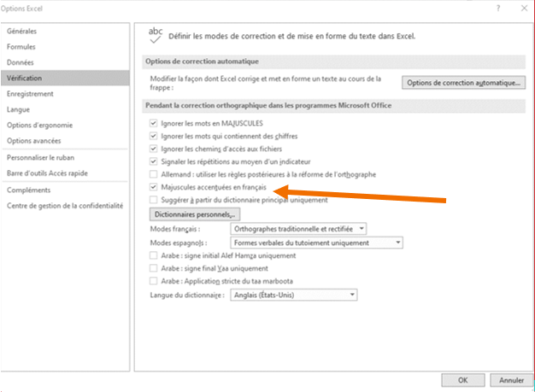The height and width of the screenshot is (392, 535).
Task: Check the Allemand spelling reform rules option
Action: (x=154, y=174)
